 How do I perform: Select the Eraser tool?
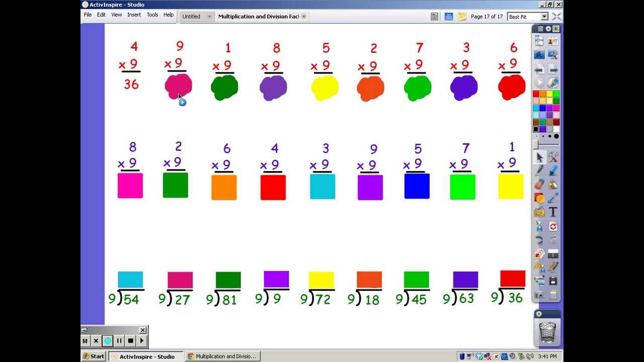pos(539,184)
